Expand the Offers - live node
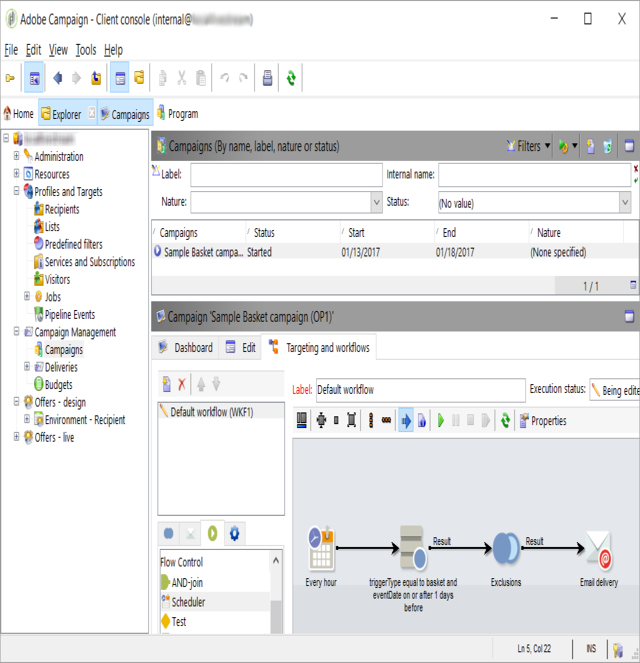The height and width of the screenshot is (663, 640). coord(16,436)
